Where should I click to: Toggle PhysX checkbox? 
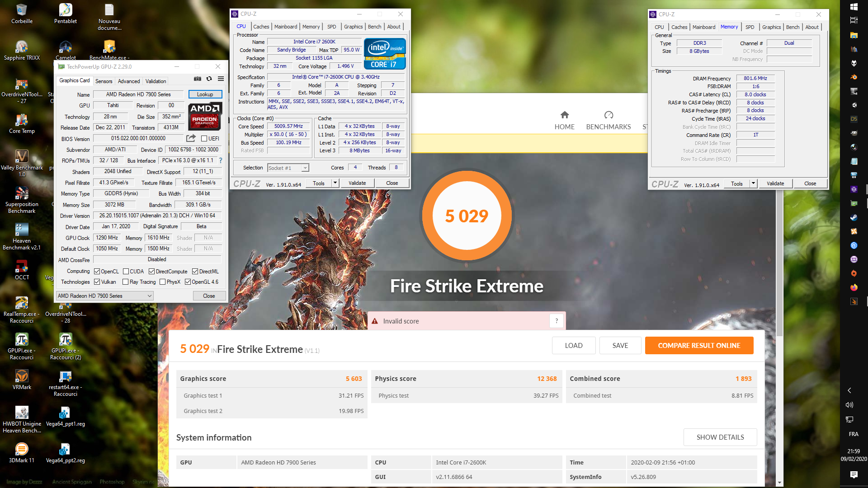pos(162,282)
